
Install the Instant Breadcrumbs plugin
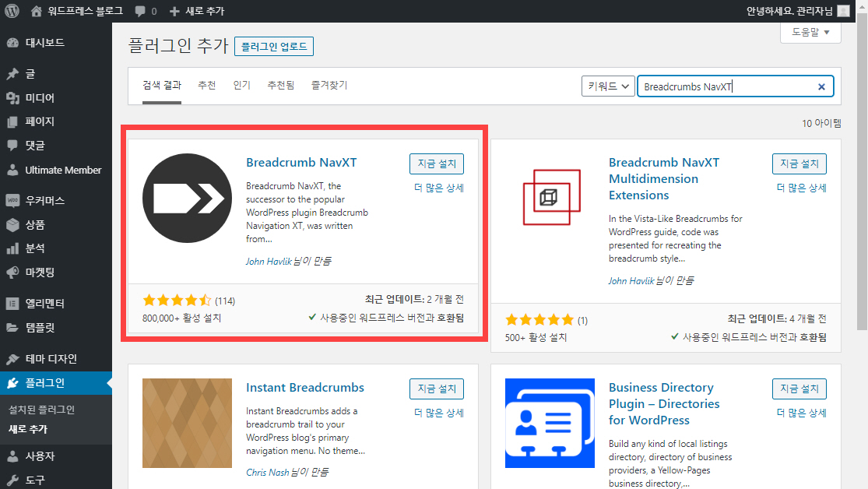click(x=437, y=389)
